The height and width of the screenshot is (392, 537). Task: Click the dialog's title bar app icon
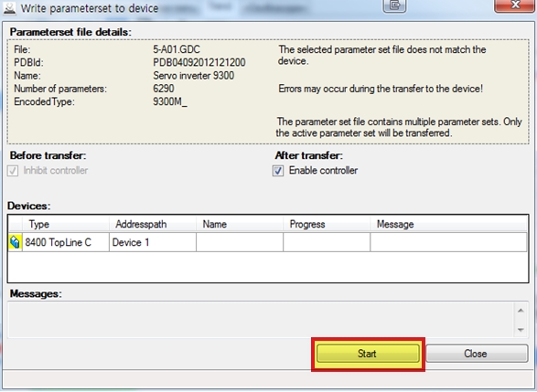pyautogui.click(x=9, y=8)
